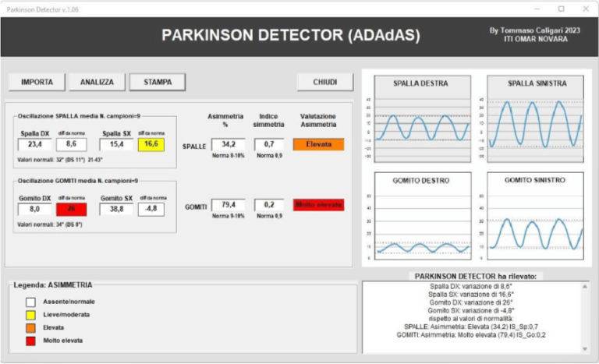
Task: Click the 'Norma 8-10%' label under SPALLE
Action: point(229,155)
